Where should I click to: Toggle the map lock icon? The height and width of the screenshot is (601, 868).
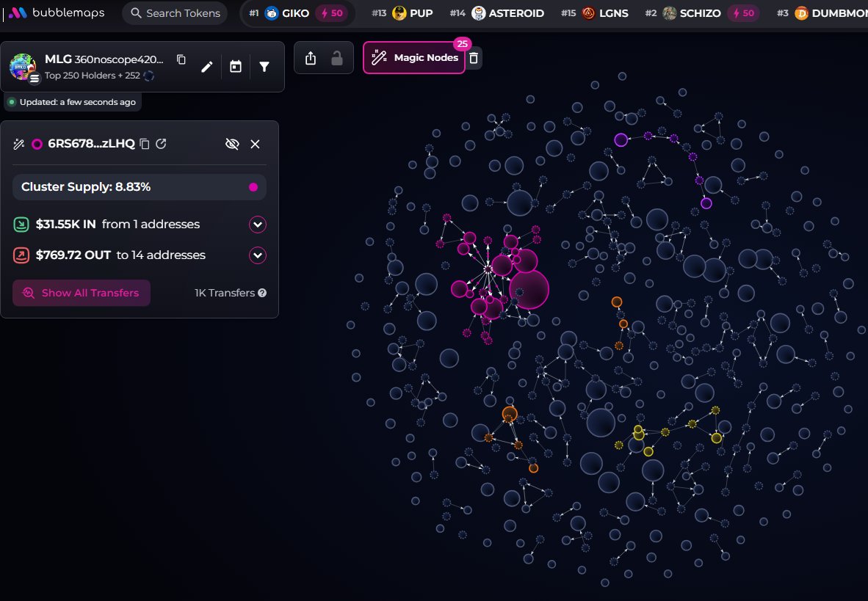[x=337, y=58]
